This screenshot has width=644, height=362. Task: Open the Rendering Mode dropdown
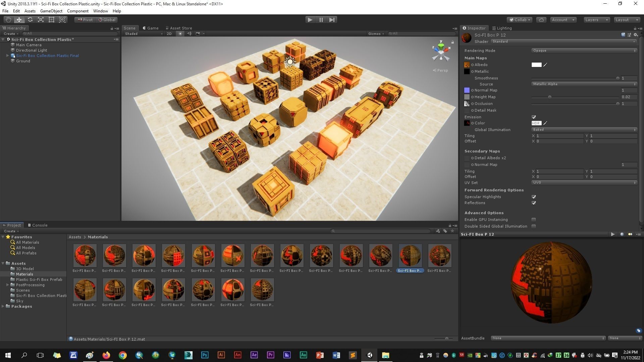584,51
